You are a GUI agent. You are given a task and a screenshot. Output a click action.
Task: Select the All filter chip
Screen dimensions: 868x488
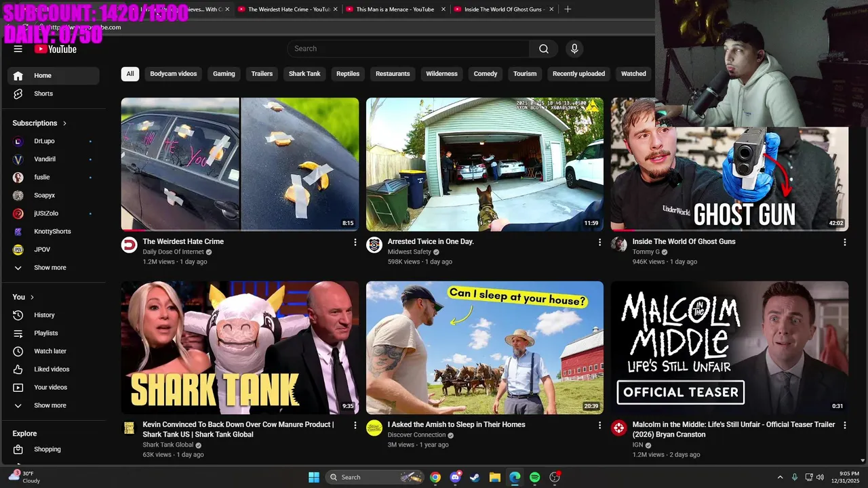tap(130, 74)
